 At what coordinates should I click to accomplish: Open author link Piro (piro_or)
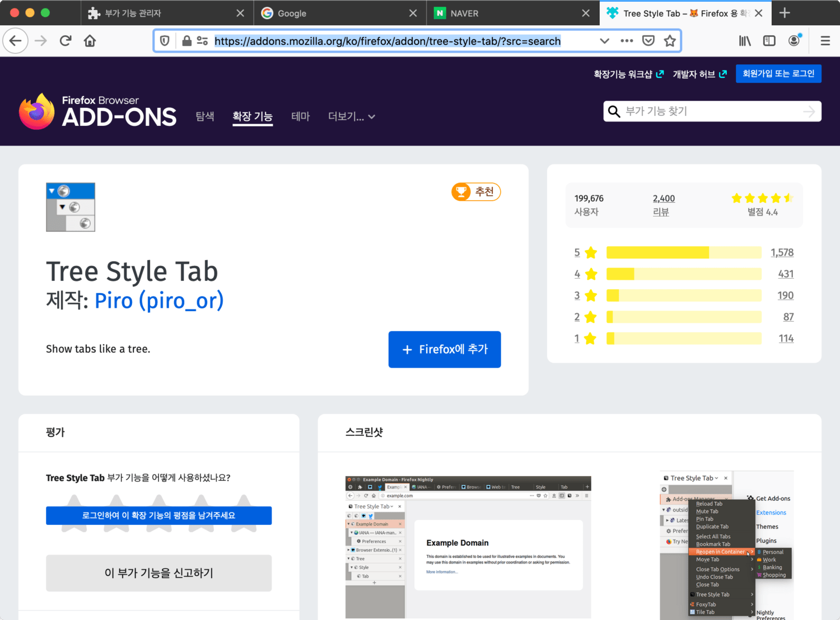pos(159,300)
